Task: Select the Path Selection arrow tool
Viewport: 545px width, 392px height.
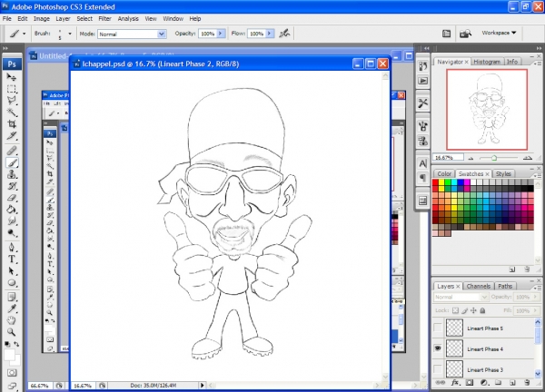Action: click(x=12, y=271)
